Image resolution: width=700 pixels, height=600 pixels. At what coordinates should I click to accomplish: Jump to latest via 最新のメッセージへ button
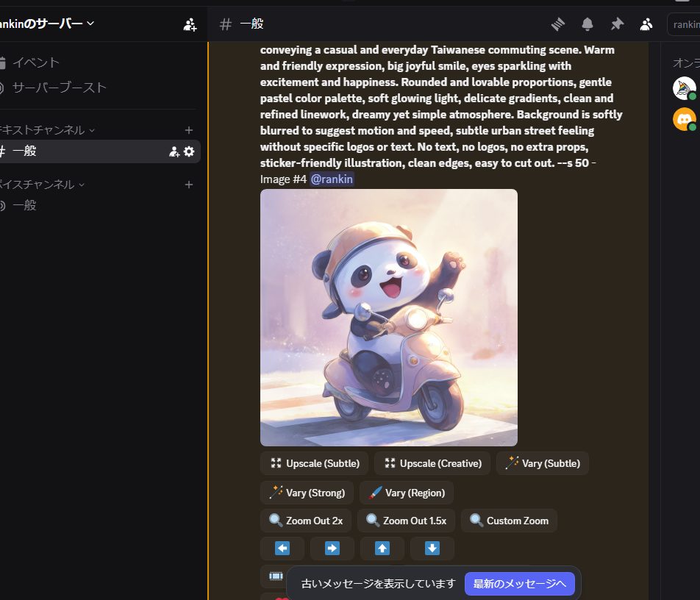519,584
